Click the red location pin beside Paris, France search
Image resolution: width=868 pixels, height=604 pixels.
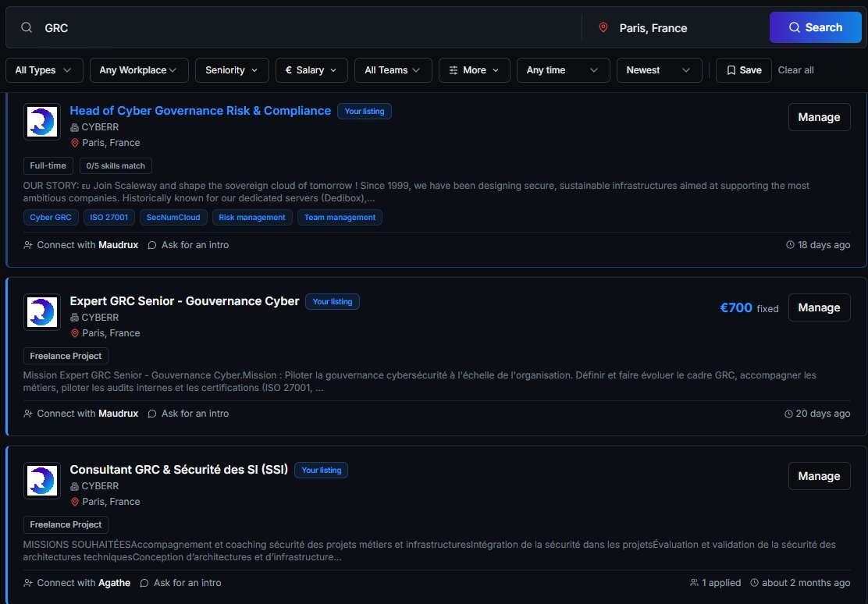click(x=603, y=27)
